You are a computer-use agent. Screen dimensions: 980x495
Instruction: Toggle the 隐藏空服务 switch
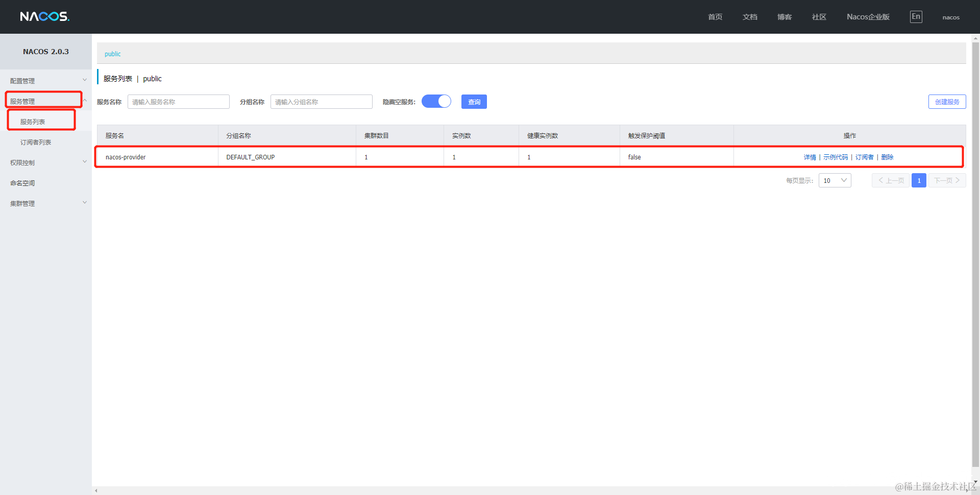click(x=436, y=101)
